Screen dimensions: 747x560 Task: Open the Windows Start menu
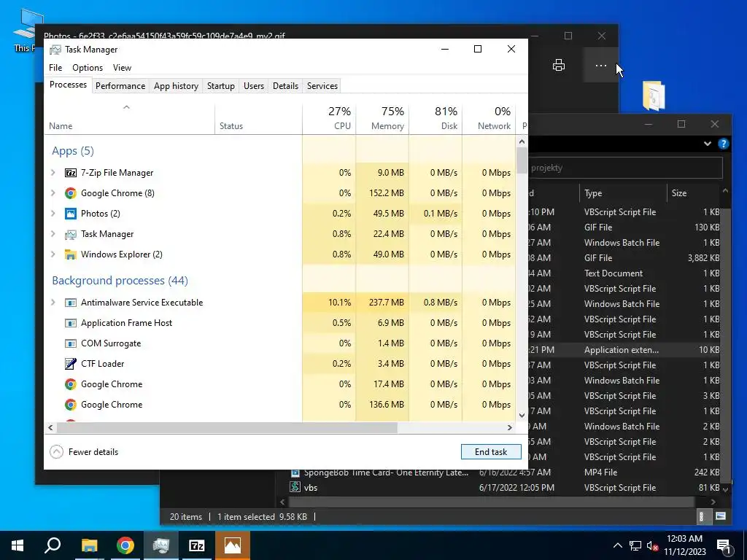point(18,545)
